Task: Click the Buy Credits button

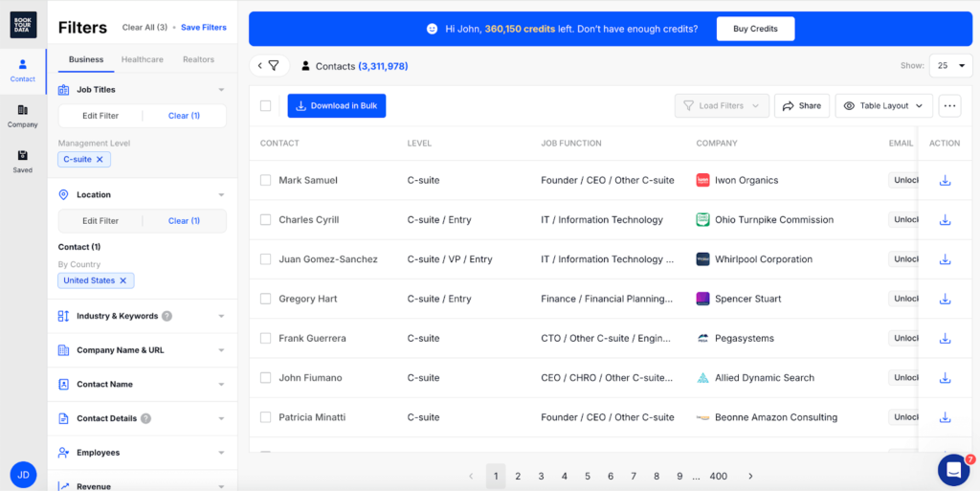Action: (756, 29)
